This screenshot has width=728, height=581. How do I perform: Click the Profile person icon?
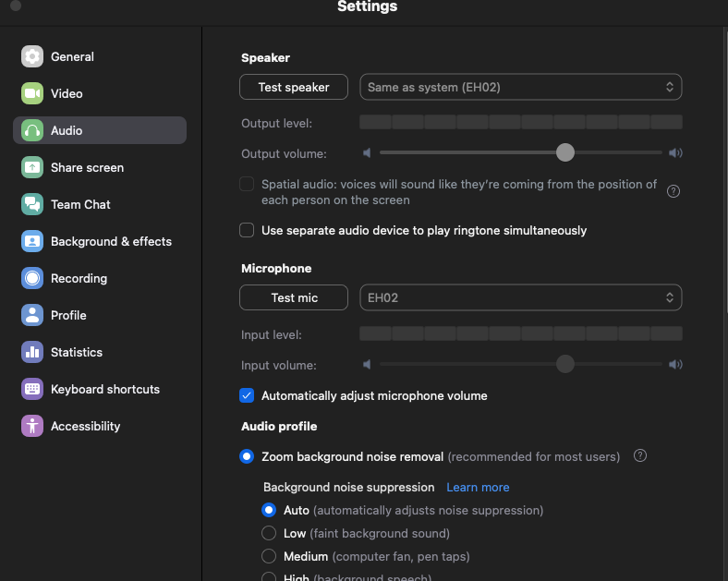(32, 315)
